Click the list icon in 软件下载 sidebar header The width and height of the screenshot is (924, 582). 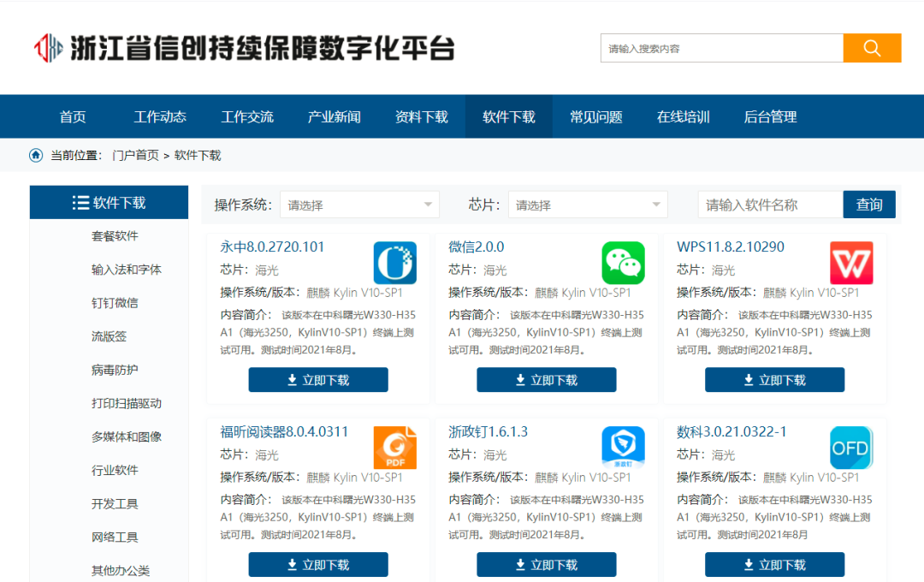pyautogui.click(x=80, y=203)
